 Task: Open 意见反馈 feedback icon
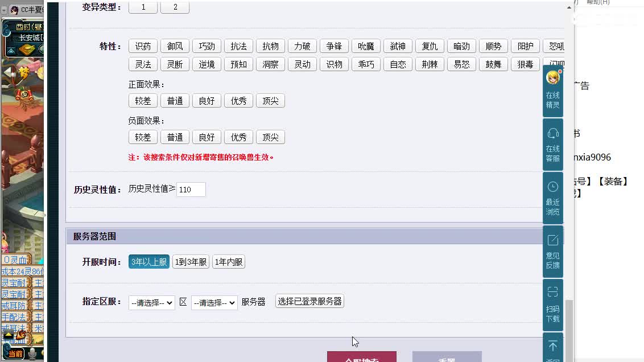[553, 252]
